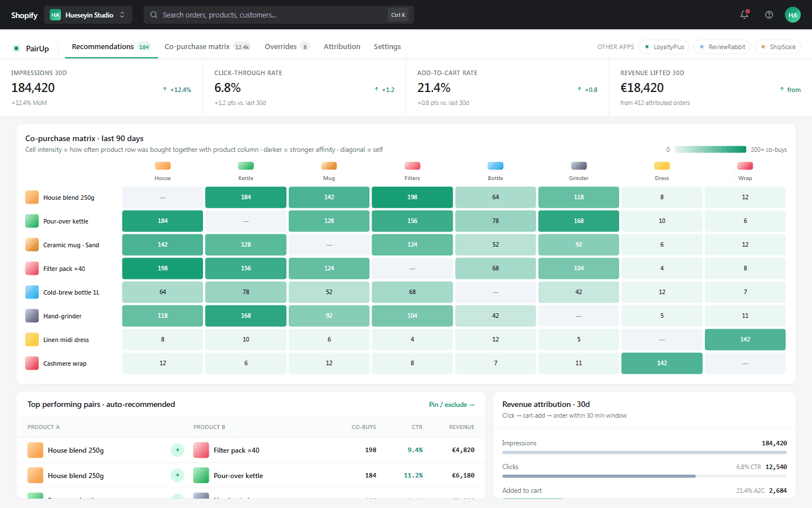Open the LoyaltyPlus app
The width and height of the screenshot is (812, 508).
(x=665, y=47)
